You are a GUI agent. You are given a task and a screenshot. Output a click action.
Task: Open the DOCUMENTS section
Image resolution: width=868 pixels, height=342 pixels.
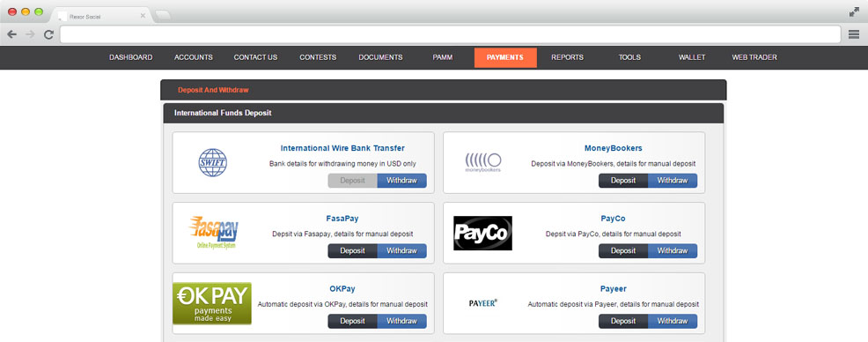(380, 57)
